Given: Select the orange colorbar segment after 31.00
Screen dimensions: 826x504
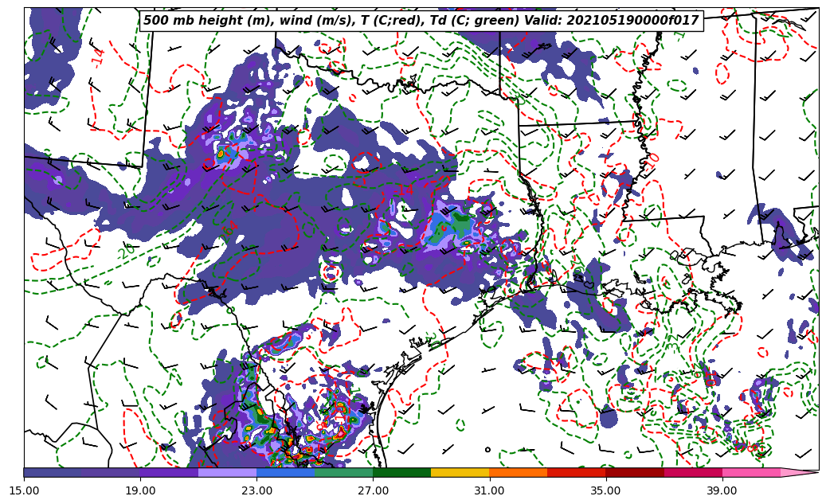Looking at the screenshot, I should [x=518, y=472].
